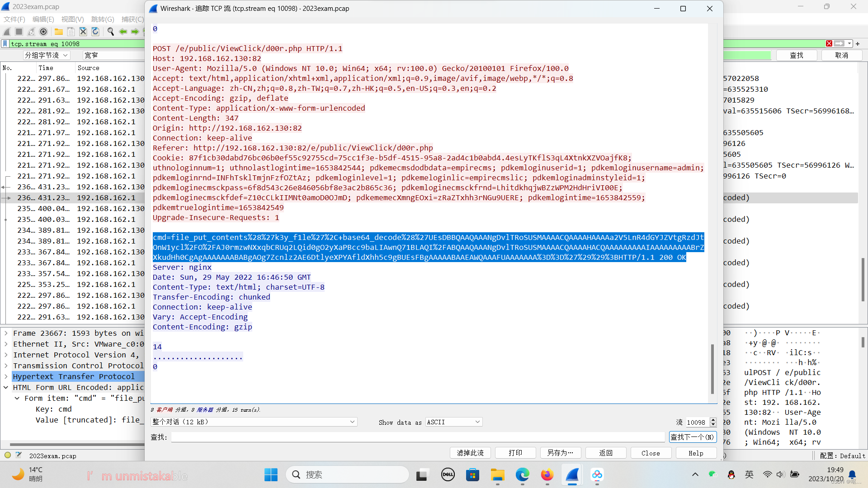Go to previous packet with the green left arrow

coord(123,32)
